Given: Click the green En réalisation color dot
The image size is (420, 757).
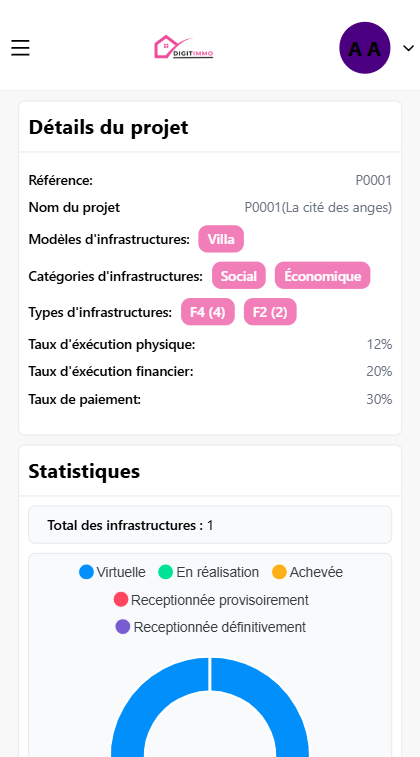Looking at the screenshot, I should pyautogui.click(x=166, y=572).
